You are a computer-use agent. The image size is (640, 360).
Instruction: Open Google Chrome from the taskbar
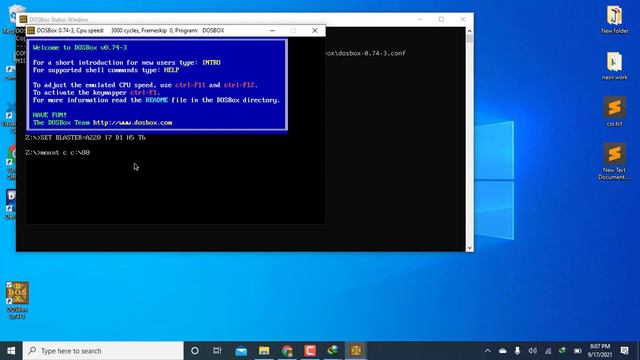coord(287,351)
